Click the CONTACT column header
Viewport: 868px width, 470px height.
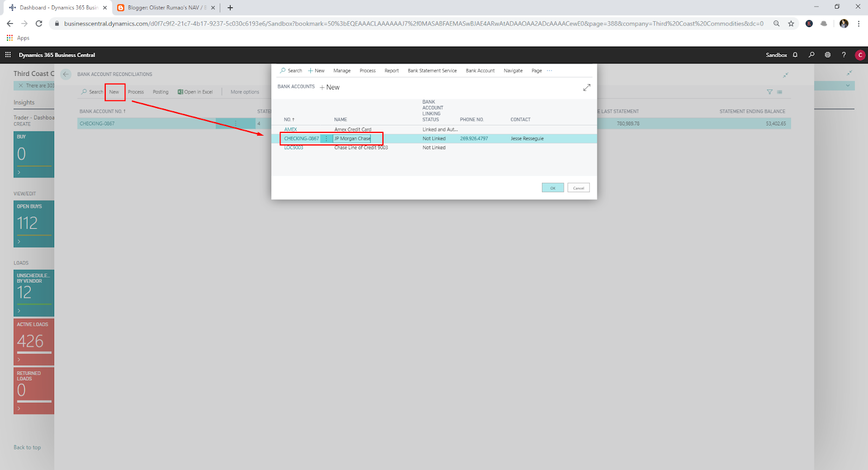(x=520, y=119)
